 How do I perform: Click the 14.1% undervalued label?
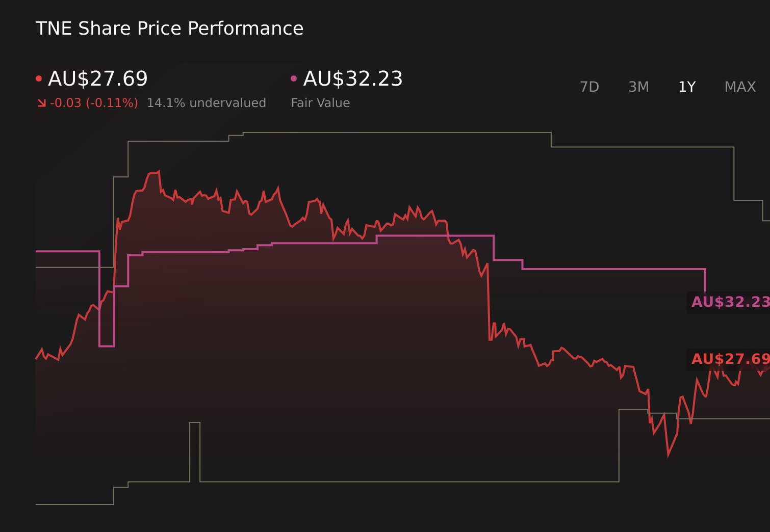click(x=206, y=102)
